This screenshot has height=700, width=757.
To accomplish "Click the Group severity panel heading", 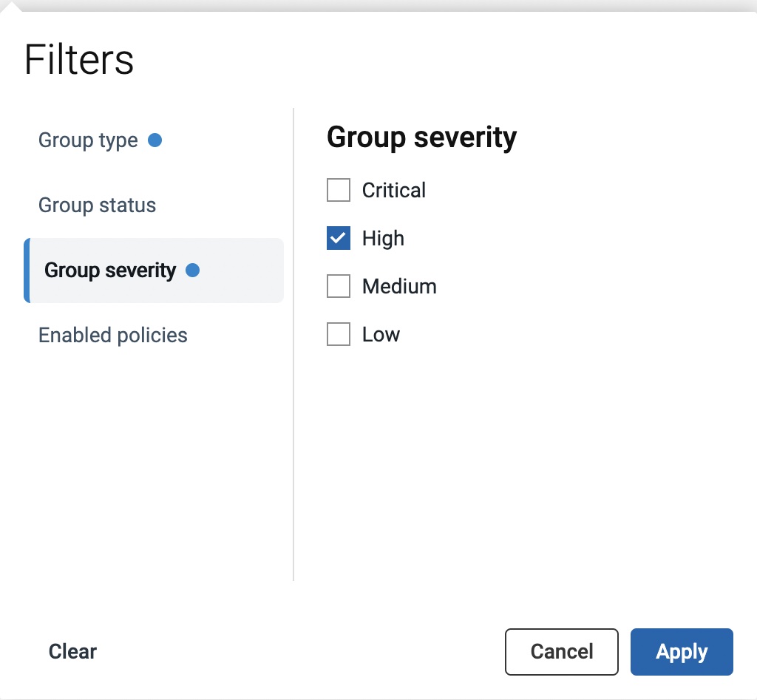I will 421,137.
